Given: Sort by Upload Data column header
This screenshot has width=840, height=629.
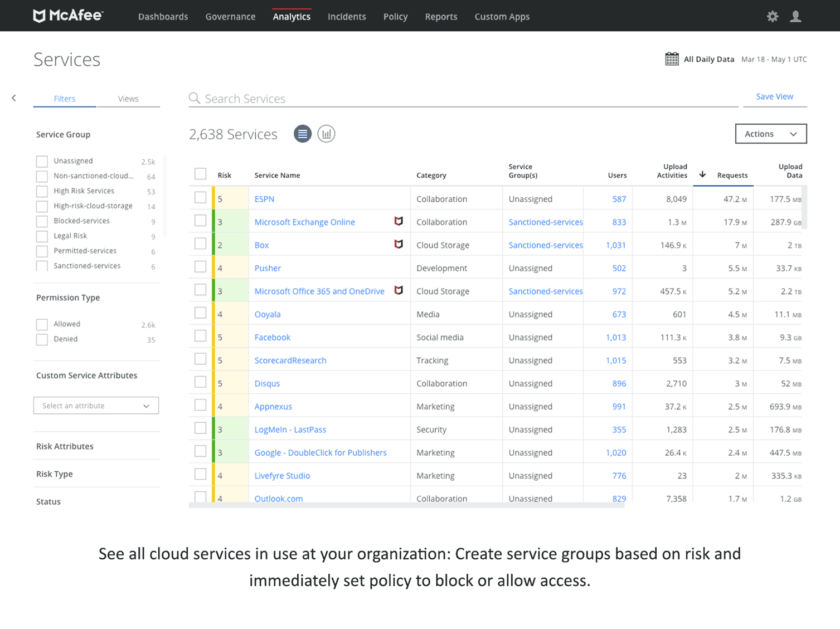Looking at the screenshot, I should (790, 170).
